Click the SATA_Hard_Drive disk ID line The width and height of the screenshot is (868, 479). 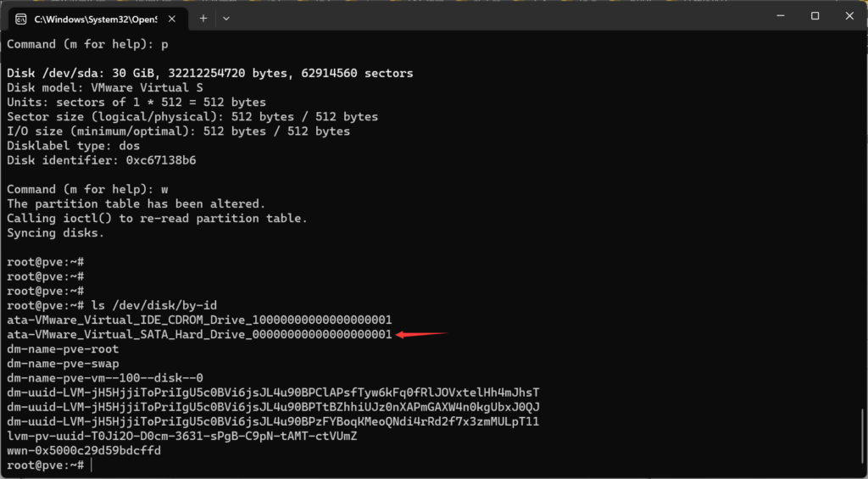199,335
